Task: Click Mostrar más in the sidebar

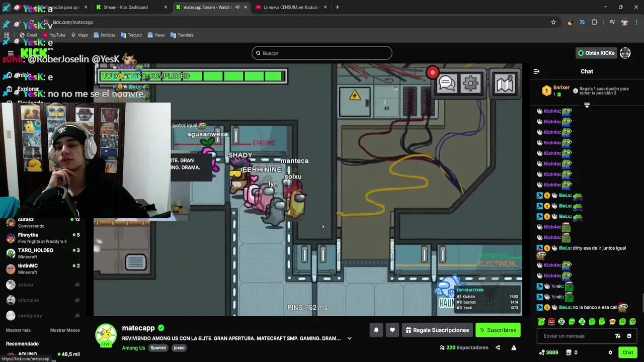Action: pyautogui.click(x=18, y=330)
